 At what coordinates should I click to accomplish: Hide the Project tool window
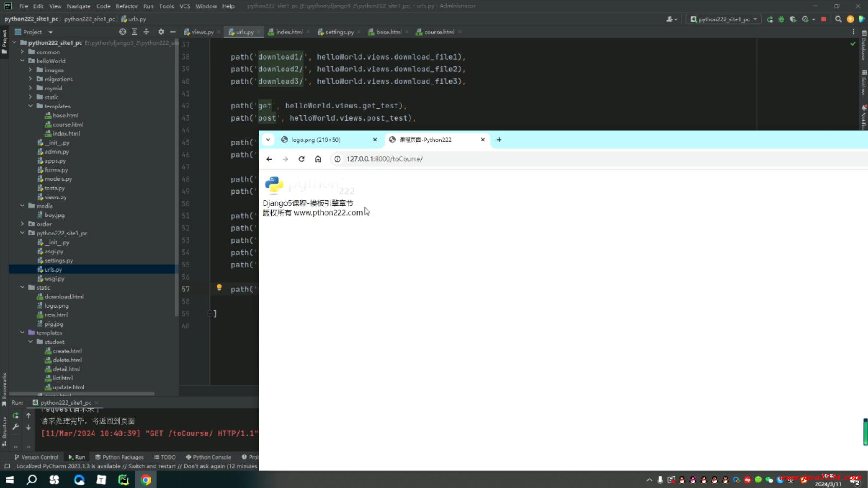click(173, 32)
